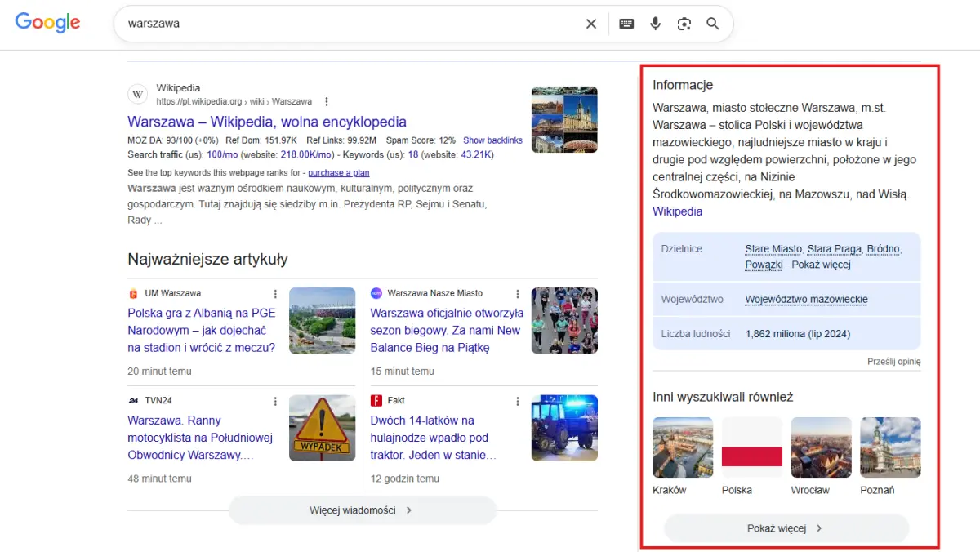
Task: Open article Polska gra z Albanią na PGE Narodowym
Action: (202, 330)
